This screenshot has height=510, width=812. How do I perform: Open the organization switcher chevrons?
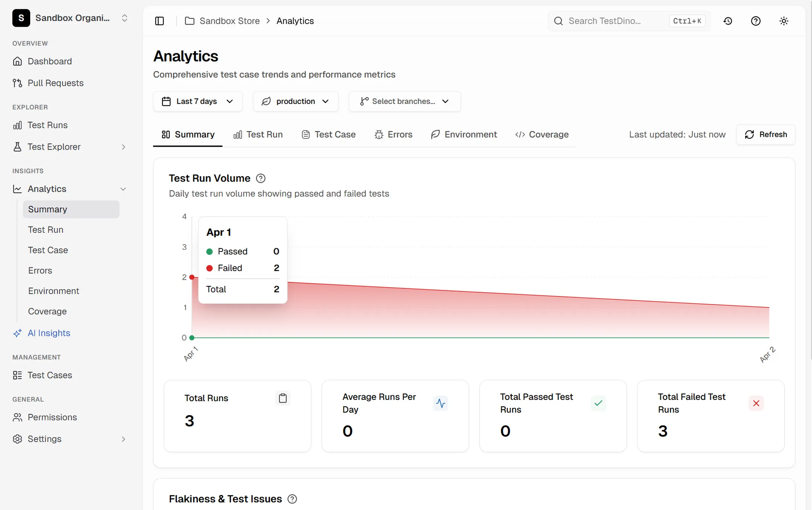[125, 18]
